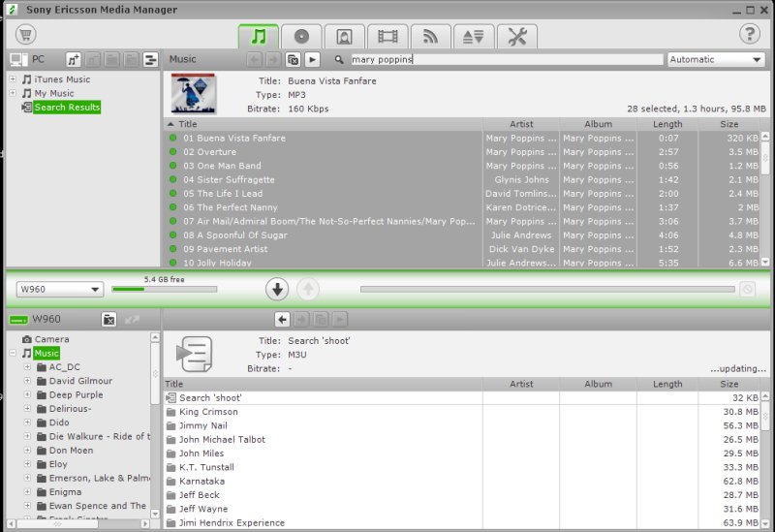Switch to the RSS feeds tab
Screen dimensions: 775x532
tap(430, 36)
